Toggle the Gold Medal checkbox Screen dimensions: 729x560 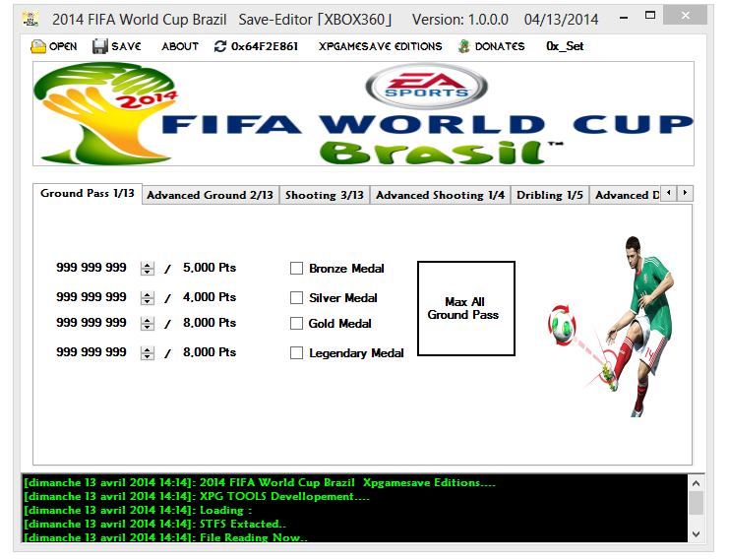(x=296, y=323)
